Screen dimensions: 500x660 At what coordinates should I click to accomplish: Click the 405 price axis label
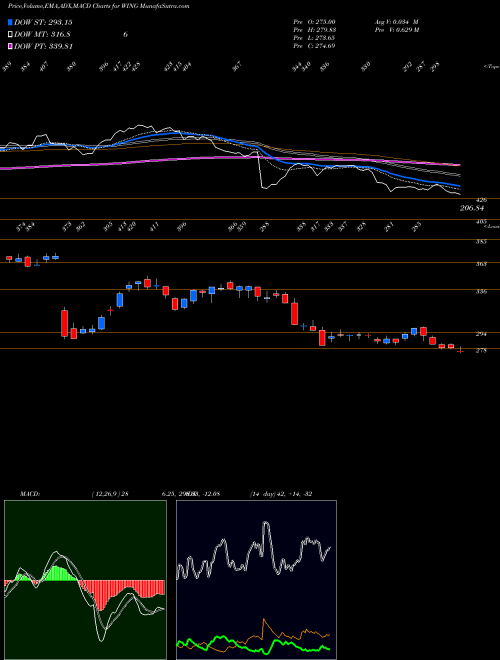482,221
